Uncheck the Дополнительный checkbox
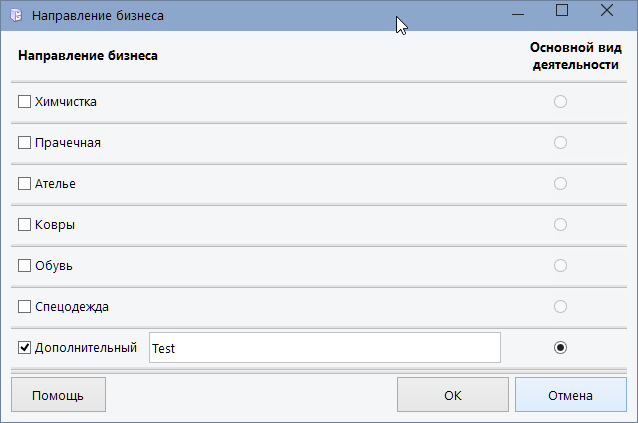 tap(25, 348)
